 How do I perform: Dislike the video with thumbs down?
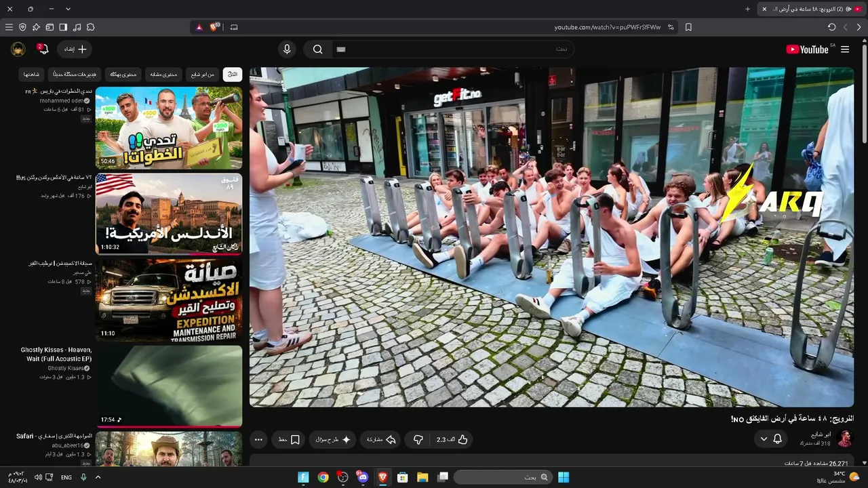point(418,439)
